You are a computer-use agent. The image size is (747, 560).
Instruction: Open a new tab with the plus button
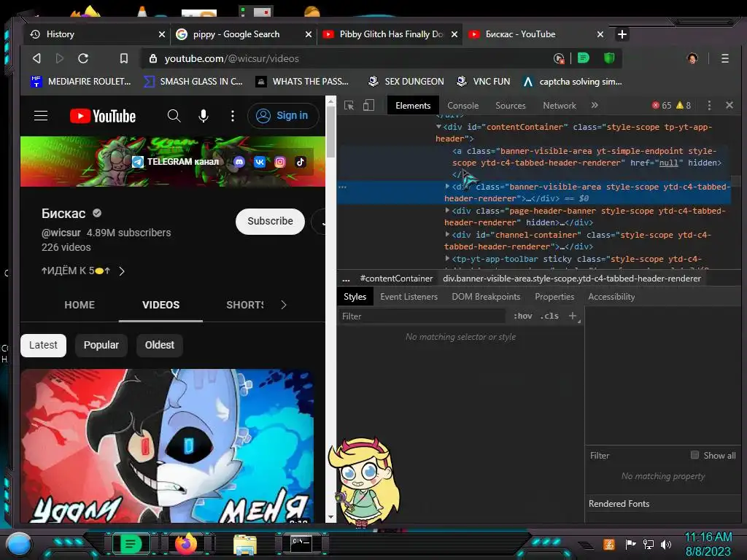(622, 34)
